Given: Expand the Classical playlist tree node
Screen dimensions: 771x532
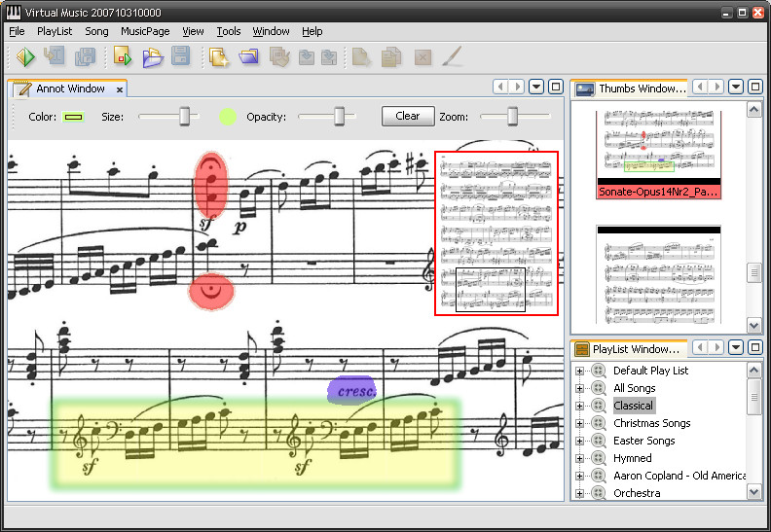Looking at the screenshot, I should [x=581, y=406].
